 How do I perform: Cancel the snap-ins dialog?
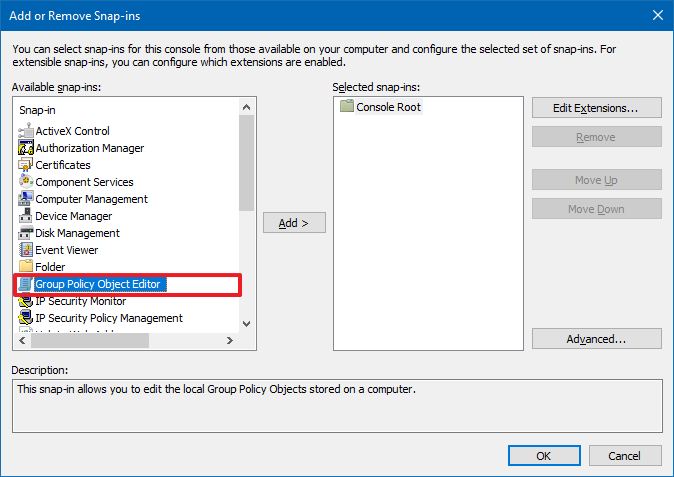click(x=625, y=456)
